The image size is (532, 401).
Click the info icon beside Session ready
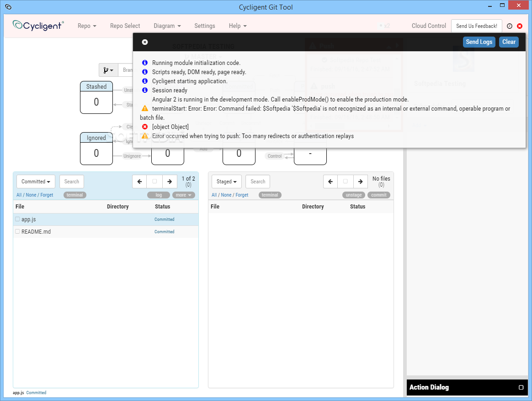(x=145, y=90)
